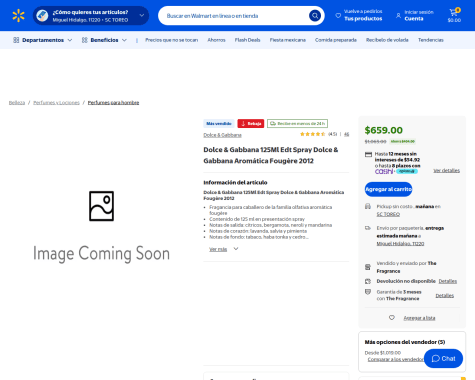Click the warranty shield icon

[x=368, y=292]
